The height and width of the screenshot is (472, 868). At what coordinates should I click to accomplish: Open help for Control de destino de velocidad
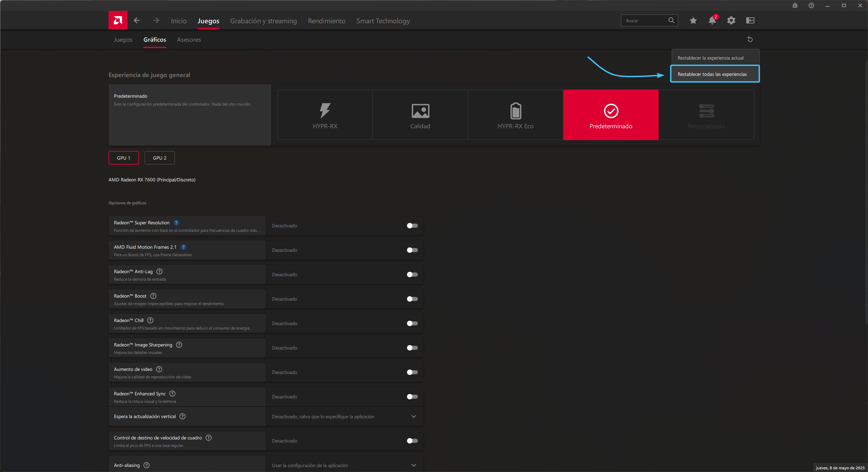point(209,438)
